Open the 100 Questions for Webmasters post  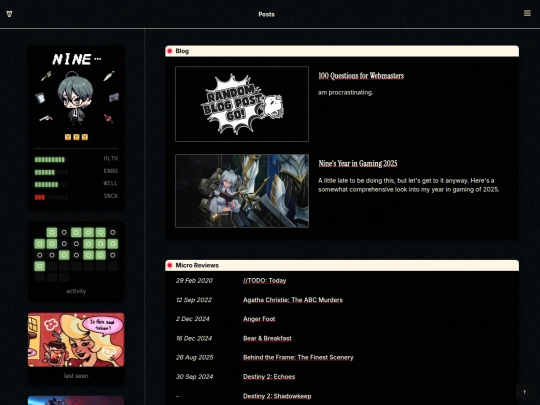click(361, 76)
